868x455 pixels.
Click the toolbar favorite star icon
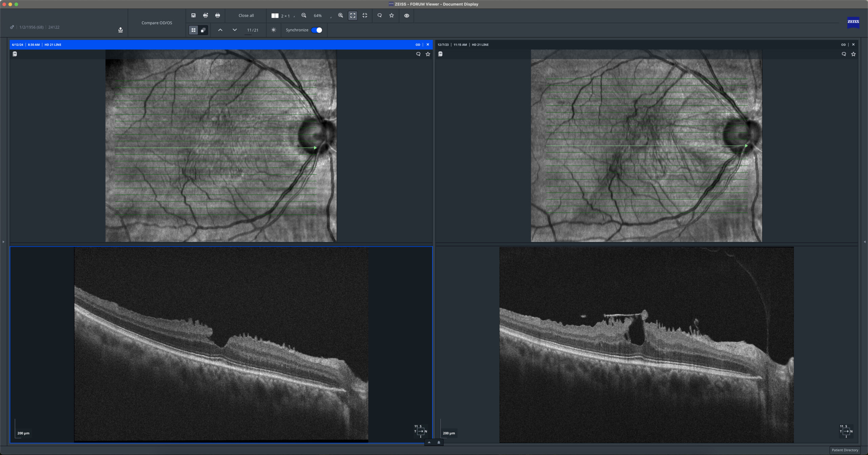(x=392, y=15)
